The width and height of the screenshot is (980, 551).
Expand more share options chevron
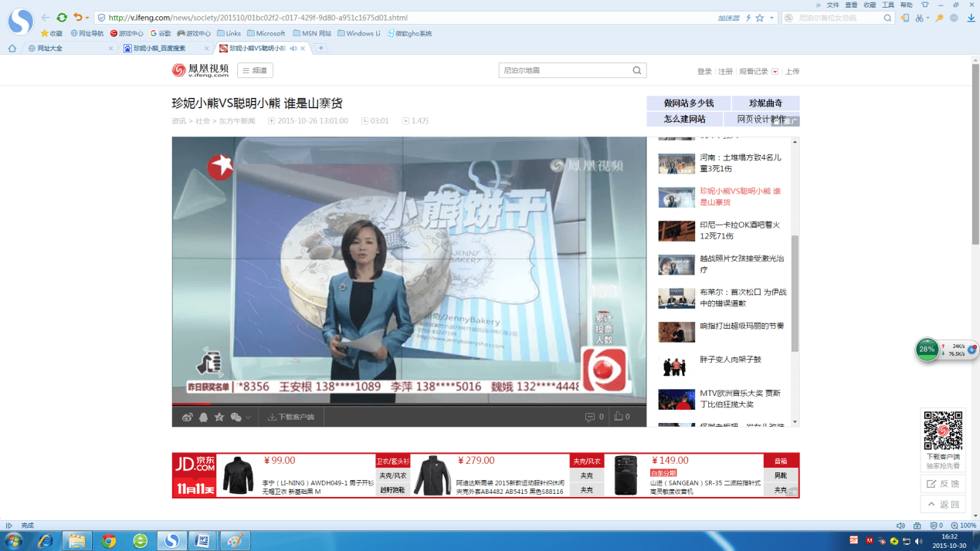248,417
